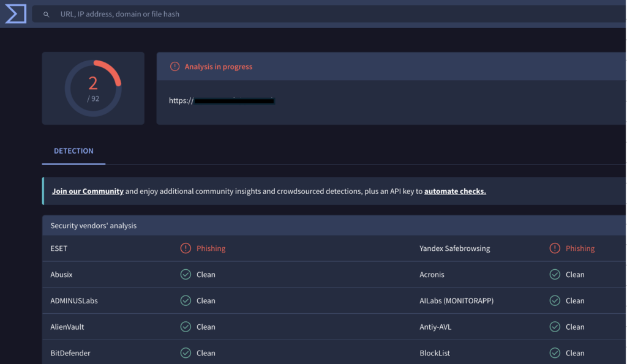Viewport: 627px width, 364px height.
Task: Click the VirusTotal sigma logo
Action: point(15,14)
